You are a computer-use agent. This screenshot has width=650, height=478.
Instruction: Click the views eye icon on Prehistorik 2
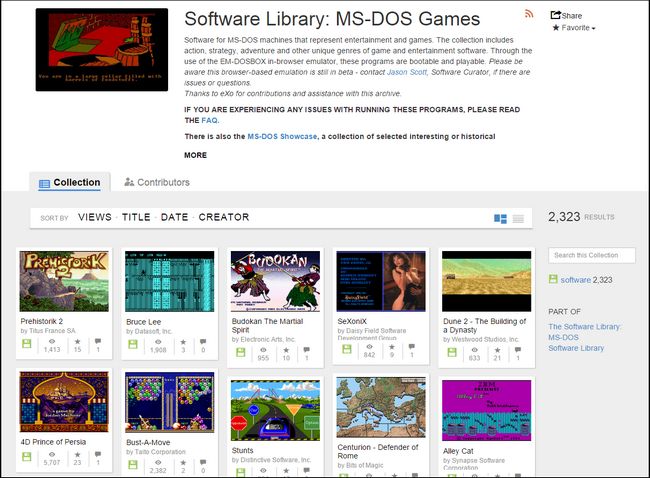tap(52, 341)
